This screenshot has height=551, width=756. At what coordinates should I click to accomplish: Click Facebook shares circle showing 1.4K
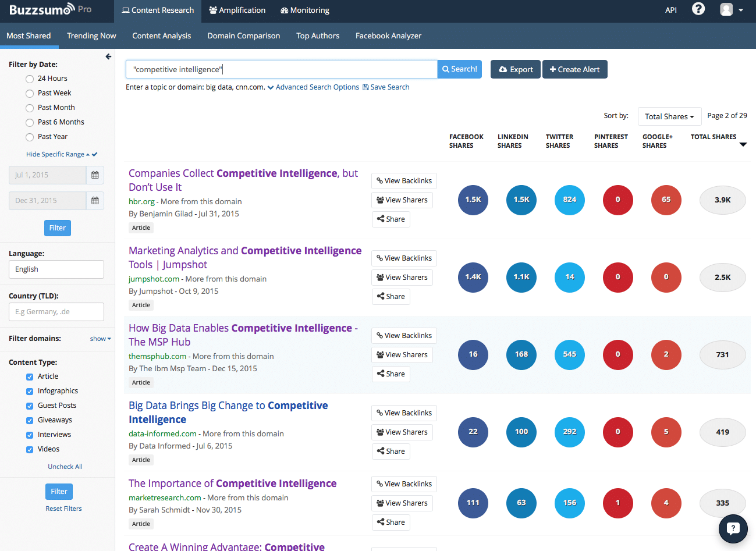473,277
